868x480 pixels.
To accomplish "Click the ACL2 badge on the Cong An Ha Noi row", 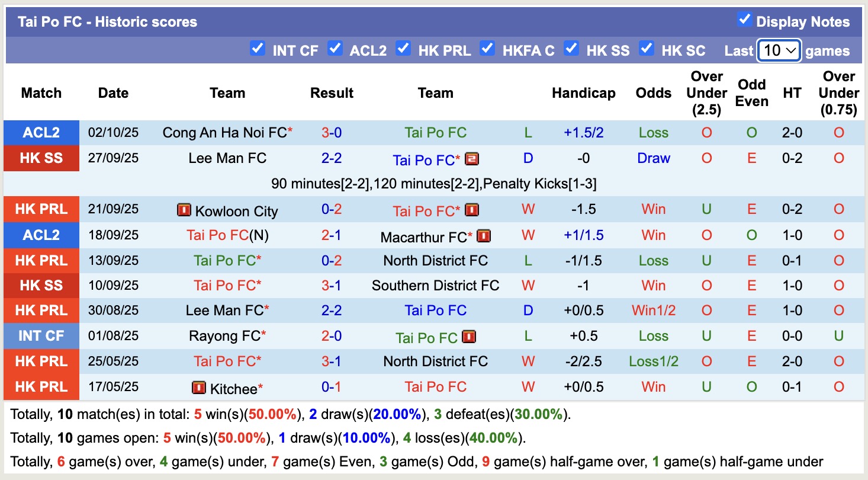I will tap(41, 133).
